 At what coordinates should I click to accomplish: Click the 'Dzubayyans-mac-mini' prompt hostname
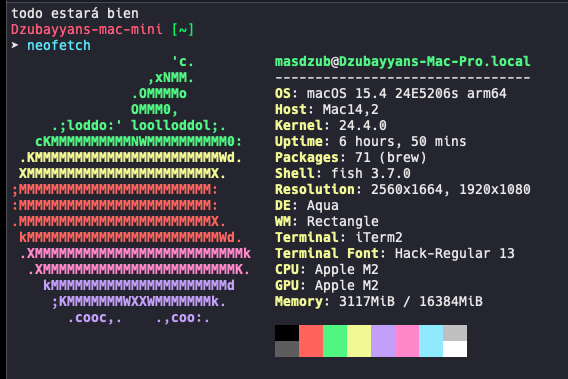coord(87,29)
